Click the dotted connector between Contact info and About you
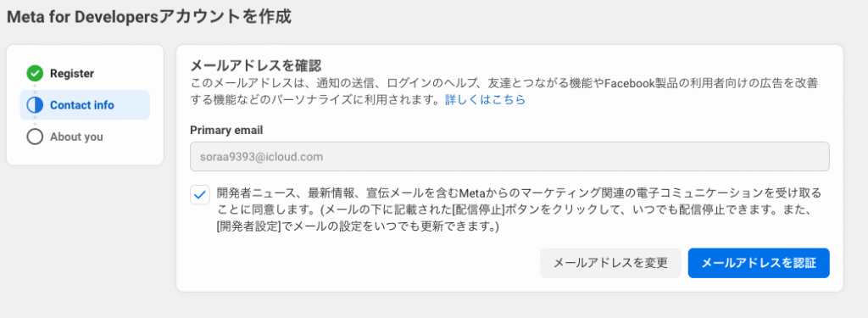 click(x=35, y=120)
